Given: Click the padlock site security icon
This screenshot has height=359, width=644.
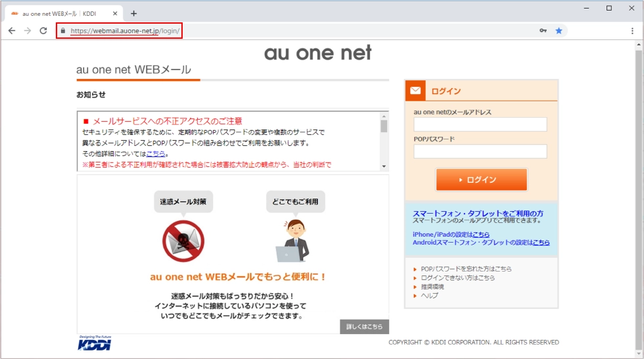Looking at the screenshot, I should 63,31.
